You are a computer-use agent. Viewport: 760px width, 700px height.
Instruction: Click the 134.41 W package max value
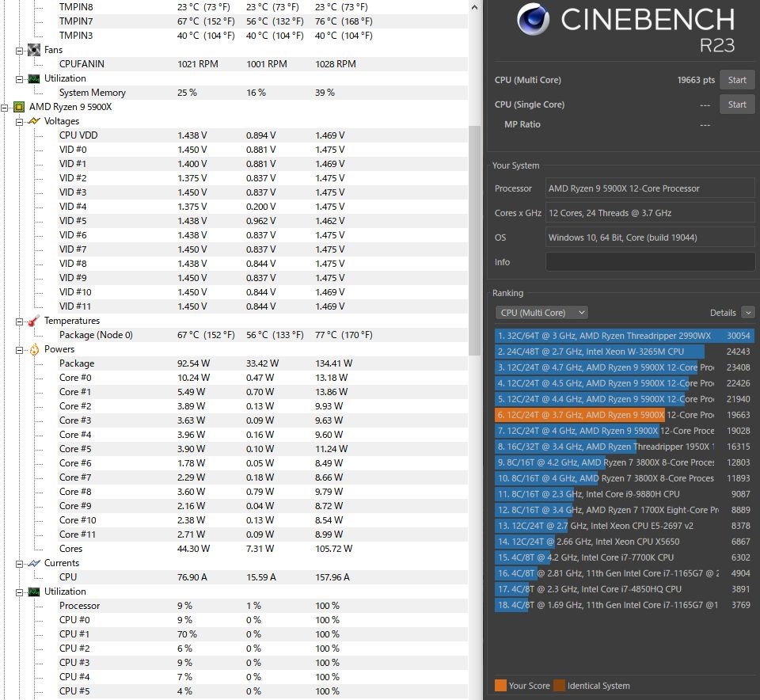point(333,363)
